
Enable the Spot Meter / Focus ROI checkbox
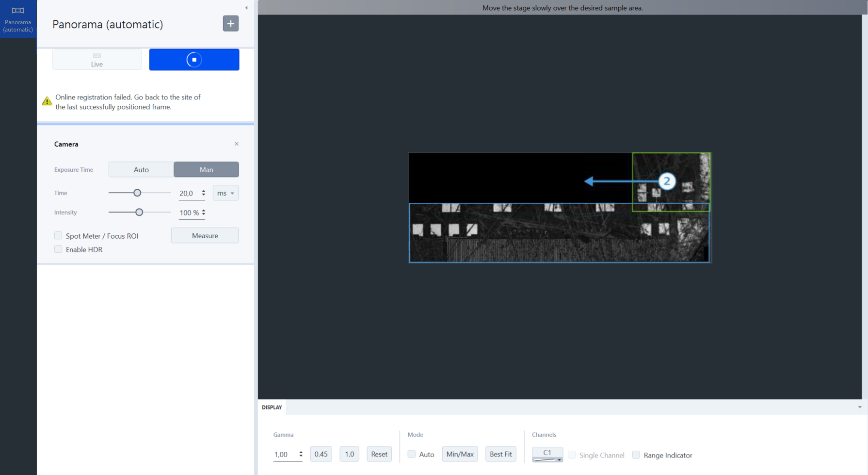point(58,235)
